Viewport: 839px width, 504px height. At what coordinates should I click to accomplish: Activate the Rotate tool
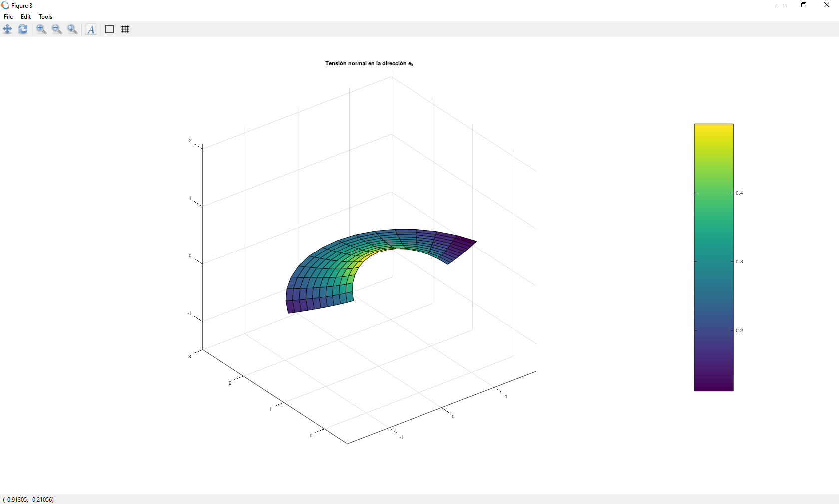(23, 29)
